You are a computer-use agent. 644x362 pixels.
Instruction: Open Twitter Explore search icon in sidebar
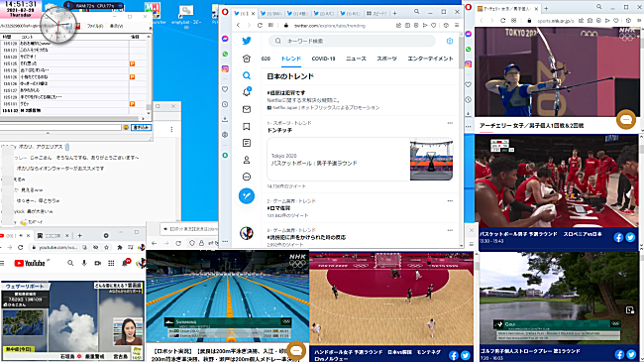point(247,75)
